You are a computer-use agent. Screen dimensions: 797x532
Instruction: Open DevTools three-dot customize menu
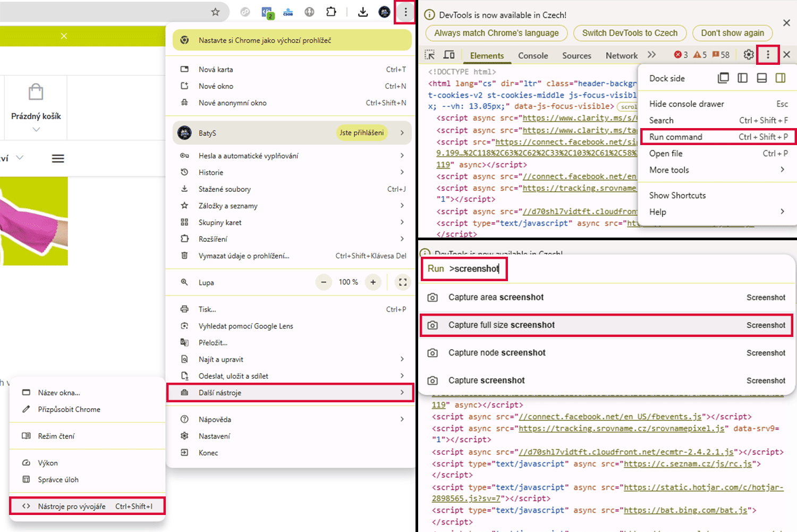(x=768, y=55)
